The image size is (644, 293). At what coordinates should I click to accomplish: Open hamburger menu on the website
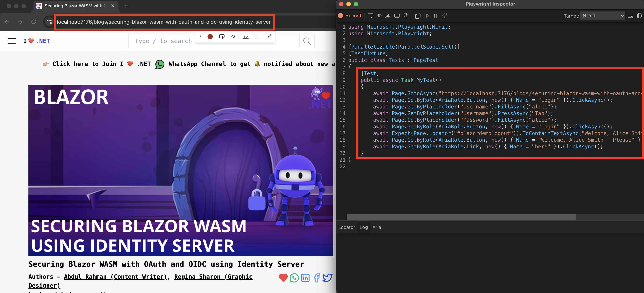(12, 41)
